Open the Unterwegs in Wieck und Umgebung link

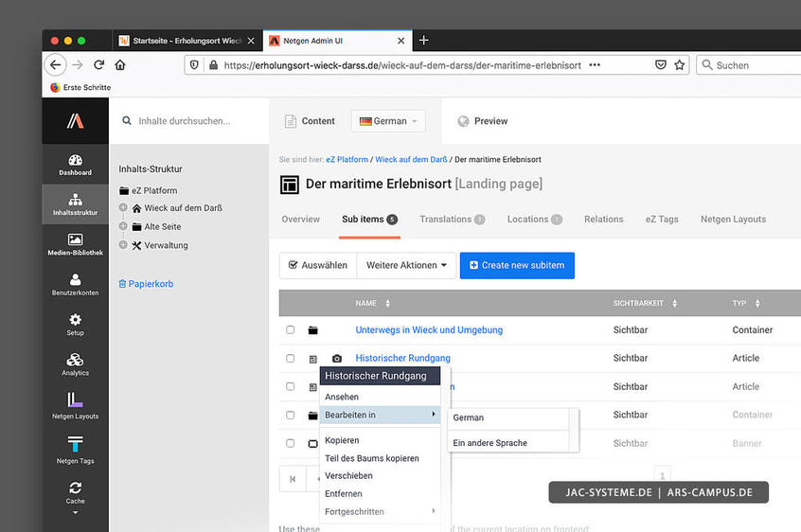pos(429,329)
